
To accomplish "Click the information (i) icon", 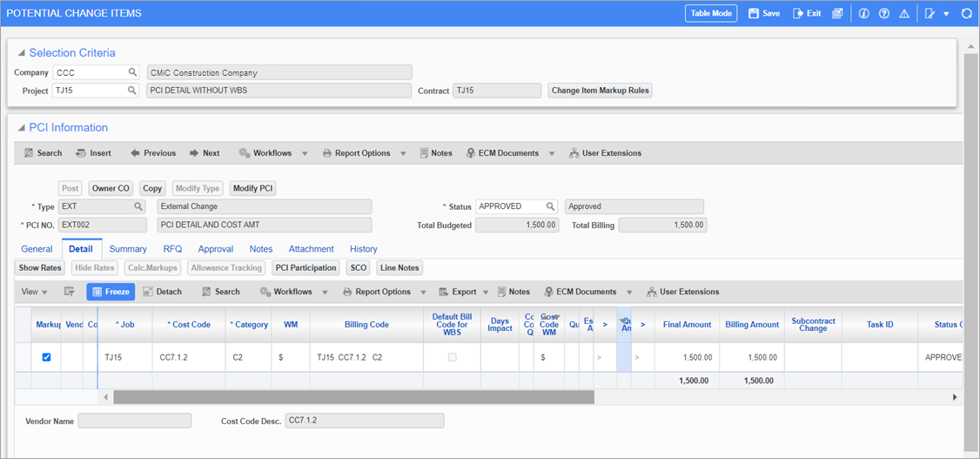I will point(864,13).
